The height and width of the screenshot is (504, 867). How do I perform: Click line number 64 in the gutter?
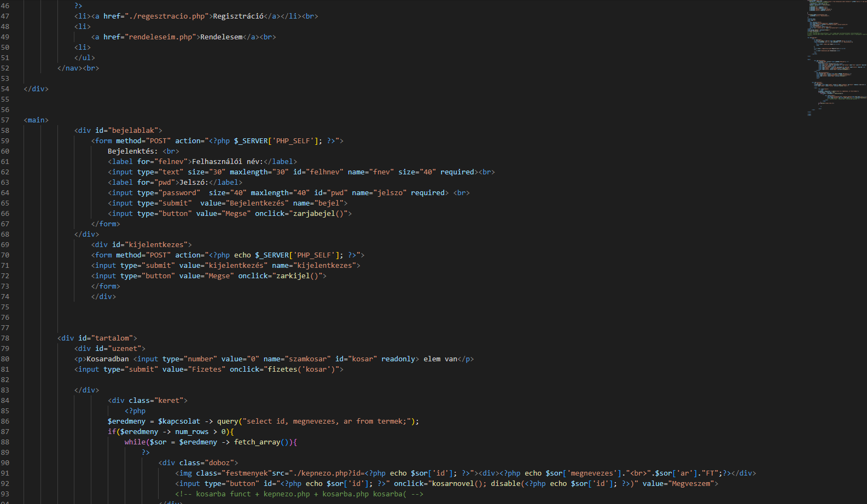[x=5, y=193]
